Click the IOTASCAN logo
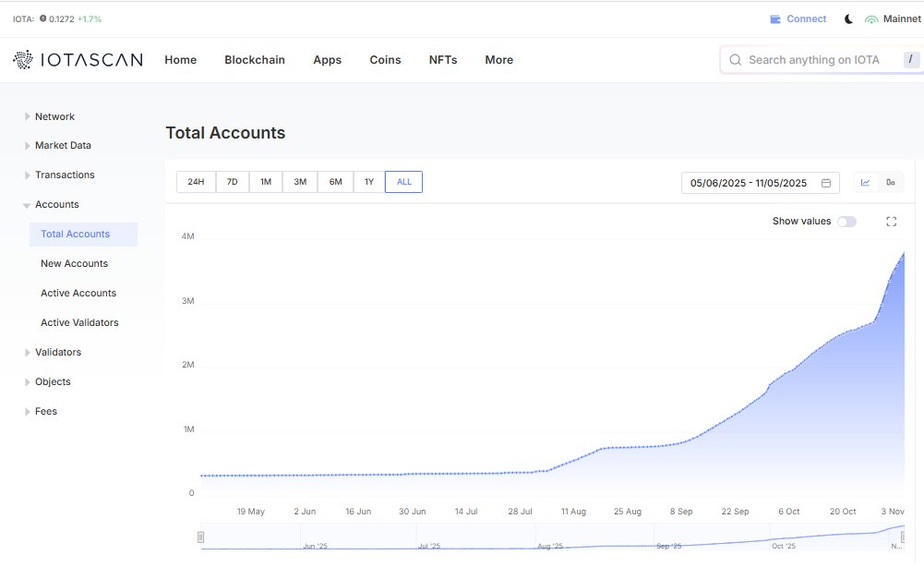Viewport: 924px width, 567px height. click(78, 59)
